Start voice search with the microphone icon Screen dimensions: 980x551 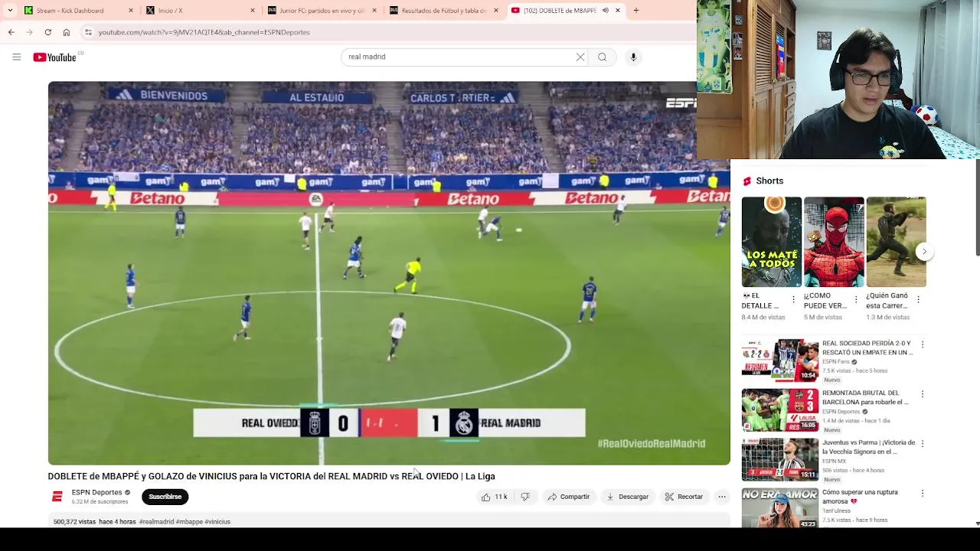point(633,57)
